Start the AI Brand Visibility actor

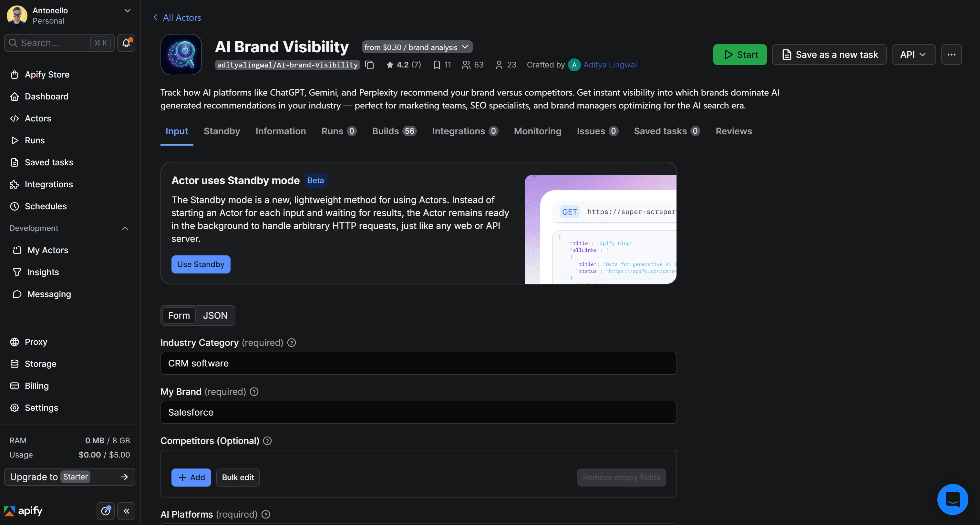click(x=739, y=54)
